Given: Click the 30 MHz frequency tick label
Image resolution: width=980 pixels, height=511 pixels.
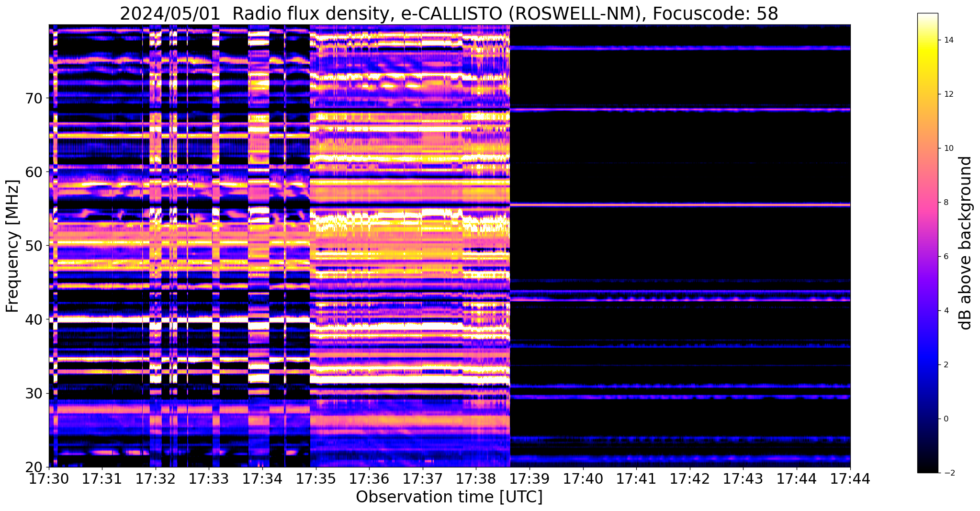Looking at the screenshot, I should coord(35,393).
